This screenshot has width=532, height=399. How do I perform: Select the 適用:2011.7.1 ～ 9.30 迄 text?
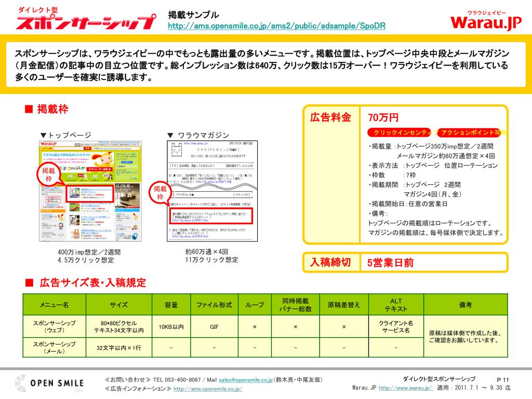[474, 388]
